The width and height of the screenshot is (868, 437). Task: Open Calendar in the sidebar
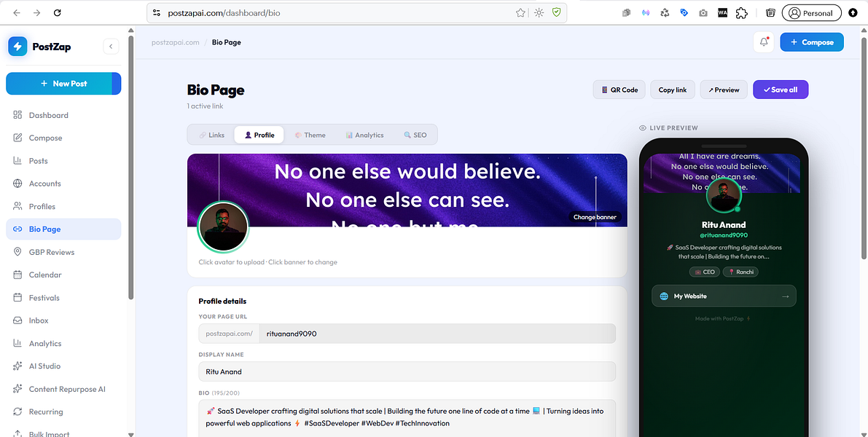[63, 275]
